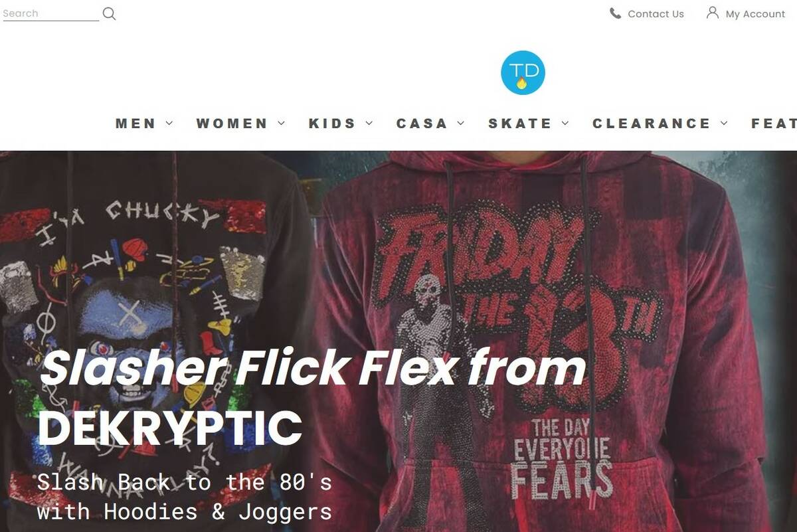Expand the KIDS menu chevron

tap(369, 123)
